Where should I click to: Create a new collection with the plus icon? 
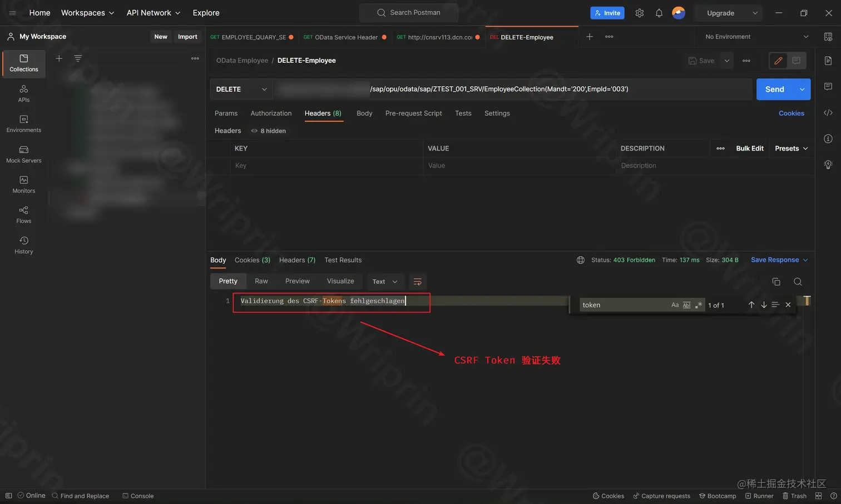coord(59,58)
